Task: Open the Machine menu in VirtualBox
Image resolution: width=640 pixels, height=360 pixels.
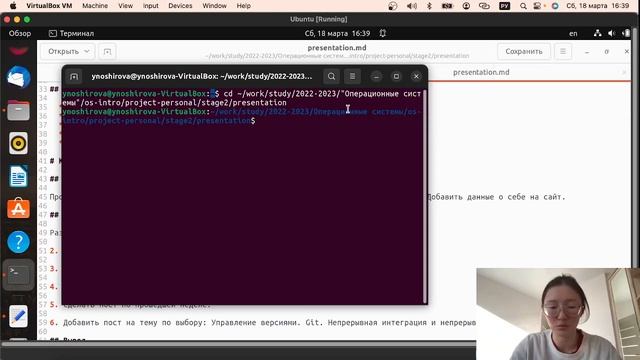Action: point(95,6)
